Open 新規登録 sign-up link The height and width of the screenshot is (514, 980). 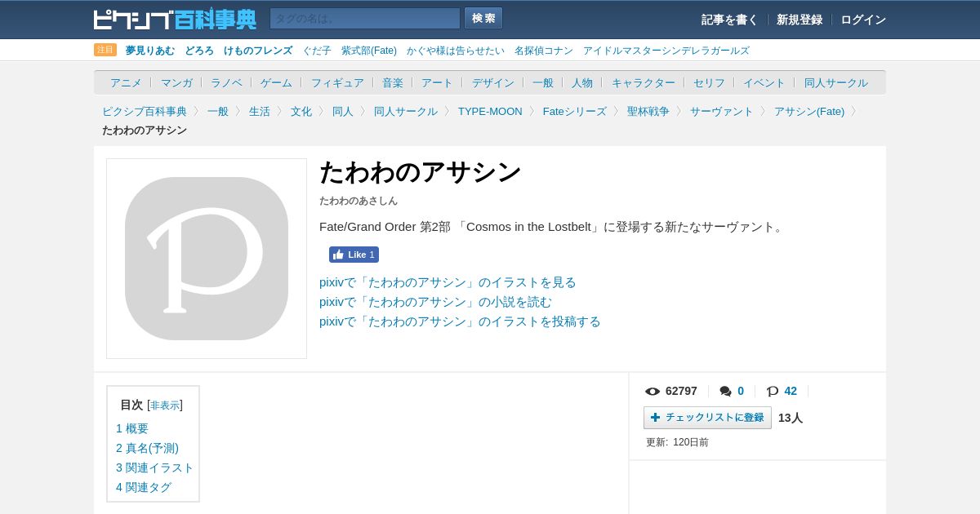tap(800, 20)
